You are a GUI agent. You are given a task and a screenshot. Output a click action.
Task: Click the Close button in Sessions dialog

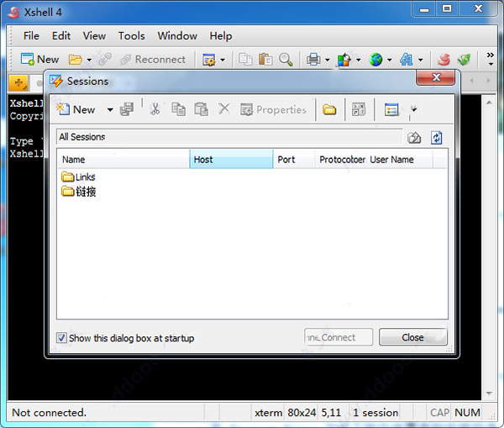(412, 337)
